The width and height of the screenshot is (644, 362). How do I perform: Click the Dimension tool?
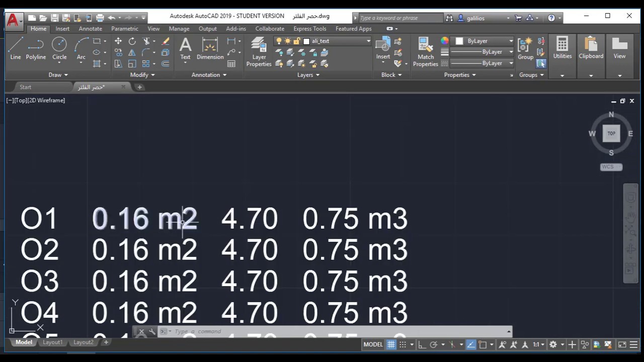pos(210,49)
